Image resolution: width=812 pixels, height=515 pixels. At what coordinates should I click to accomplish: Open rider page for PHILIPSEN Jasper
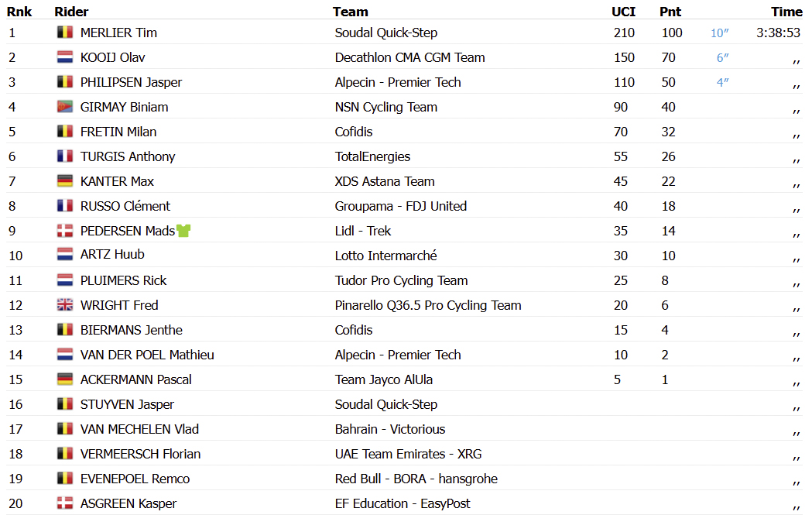tap(131, 82)
